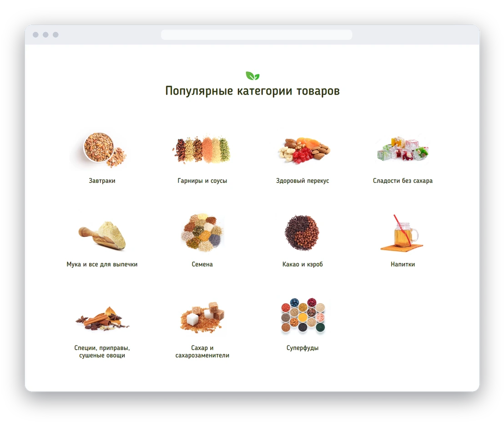This screenshot has height=437, width=504.
Task: Click the Суперфуды label link
Action: [302, 348]
